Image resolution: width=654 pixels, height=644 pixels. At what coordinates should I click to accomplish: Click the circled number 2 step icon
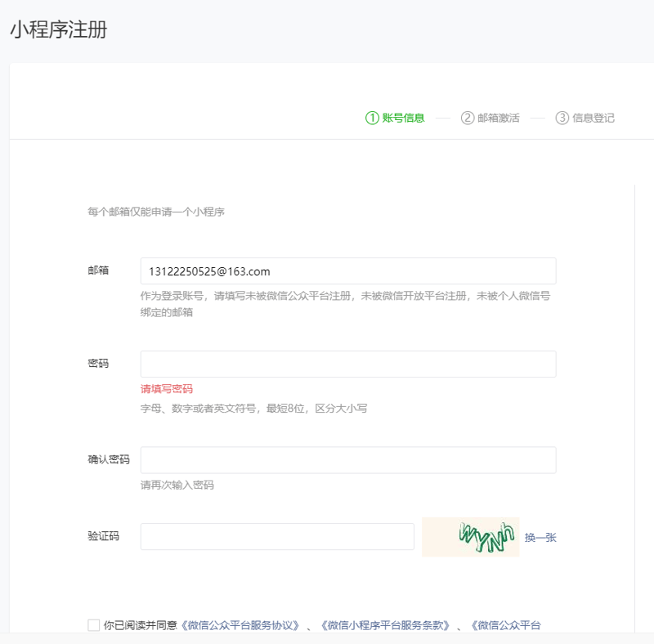click(468, 118)
